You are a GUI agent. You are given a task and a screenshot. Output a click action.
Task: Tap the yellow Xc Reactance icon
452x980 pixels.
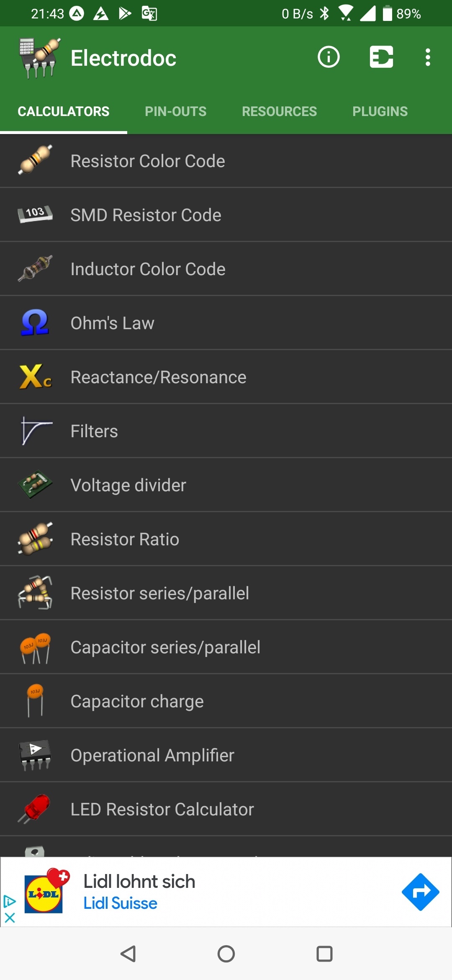tap(35, 377)
